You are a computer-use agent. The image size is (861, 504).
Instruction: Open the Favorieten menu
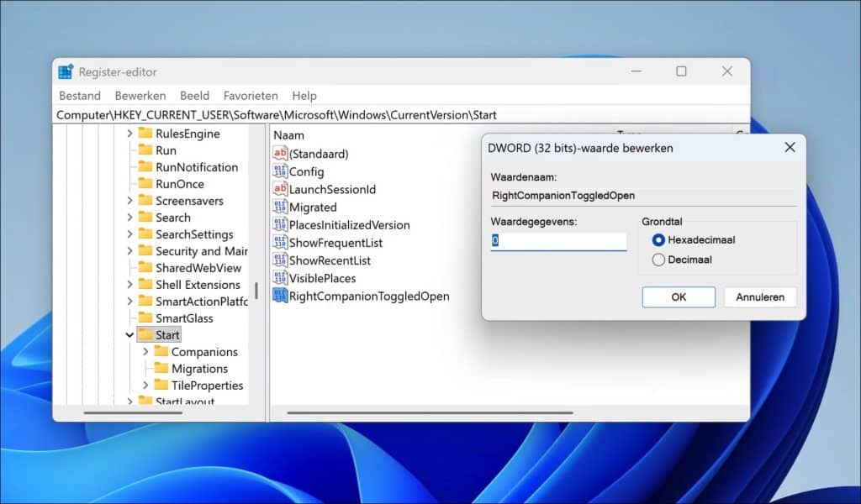tap(251, 96)
